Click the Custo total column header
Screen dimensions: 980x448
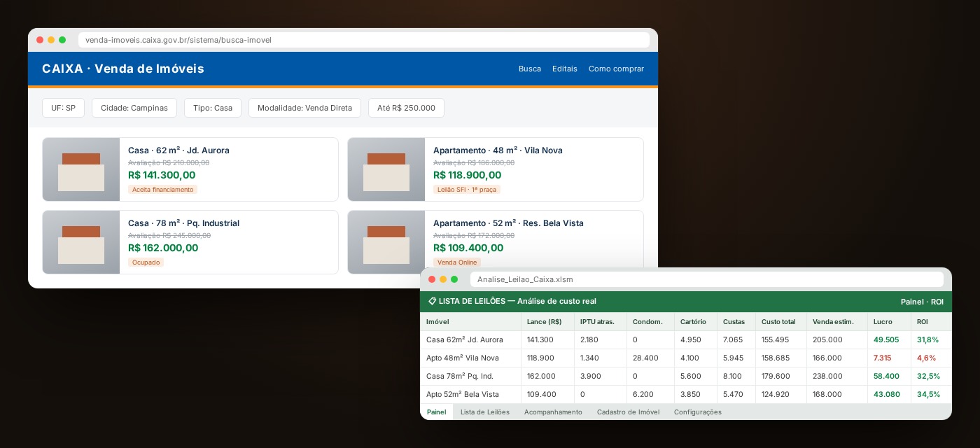coord(781,322)
